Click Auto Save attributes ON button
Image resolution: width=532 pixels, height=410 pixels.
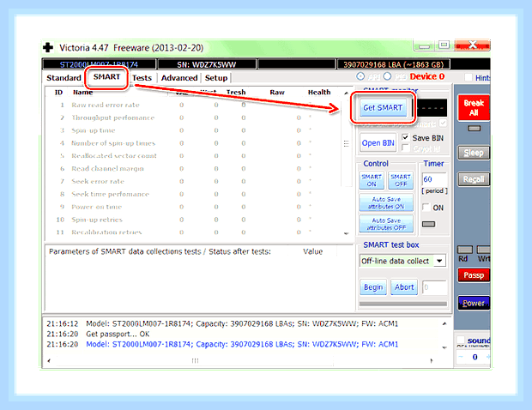point(386,202)
